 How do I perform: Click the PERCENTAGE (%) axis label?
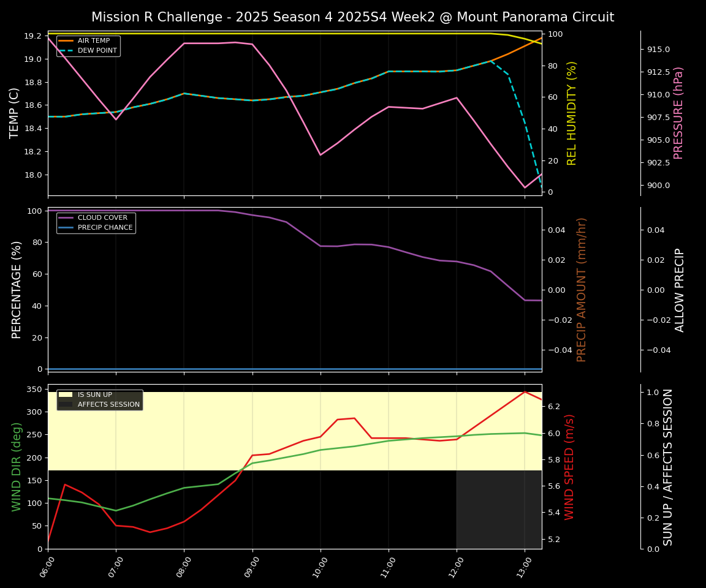pyautogui.click(x=17, y=290)
